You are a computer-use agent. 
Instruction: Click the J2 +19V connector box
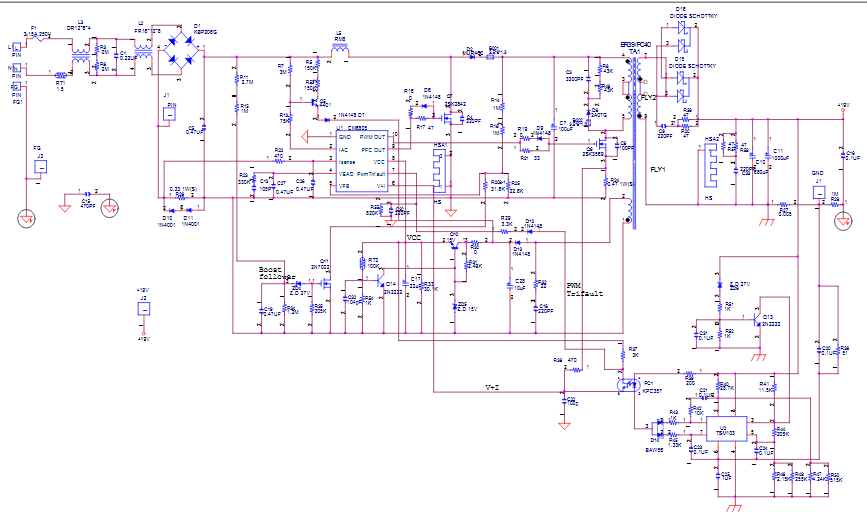pyautogui.click(x=144, y=308)
